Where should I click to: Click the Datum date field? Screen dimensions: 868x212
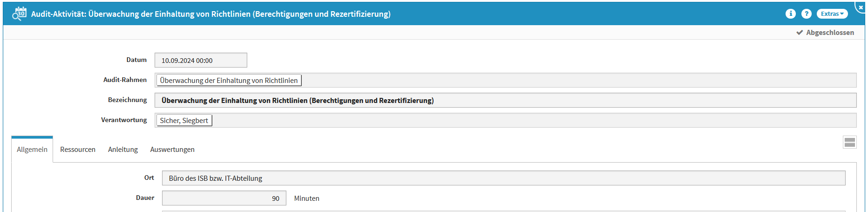[201, 61]
